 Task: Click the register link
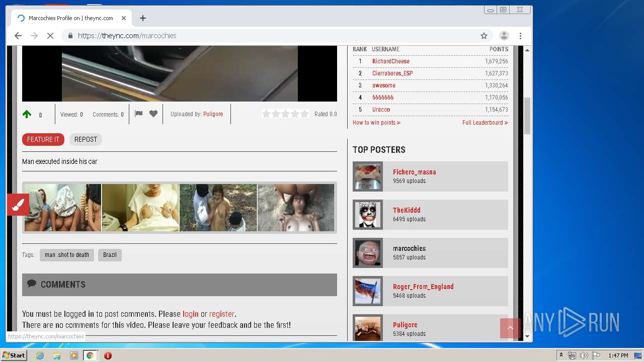click(x=222, y=314)
